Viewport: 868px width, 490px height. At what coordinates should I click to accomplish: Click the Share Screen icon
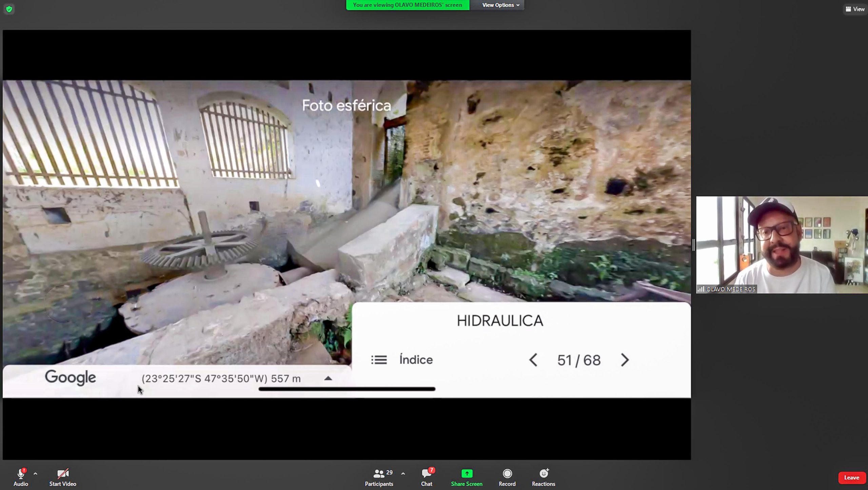[x=467, y=473]
